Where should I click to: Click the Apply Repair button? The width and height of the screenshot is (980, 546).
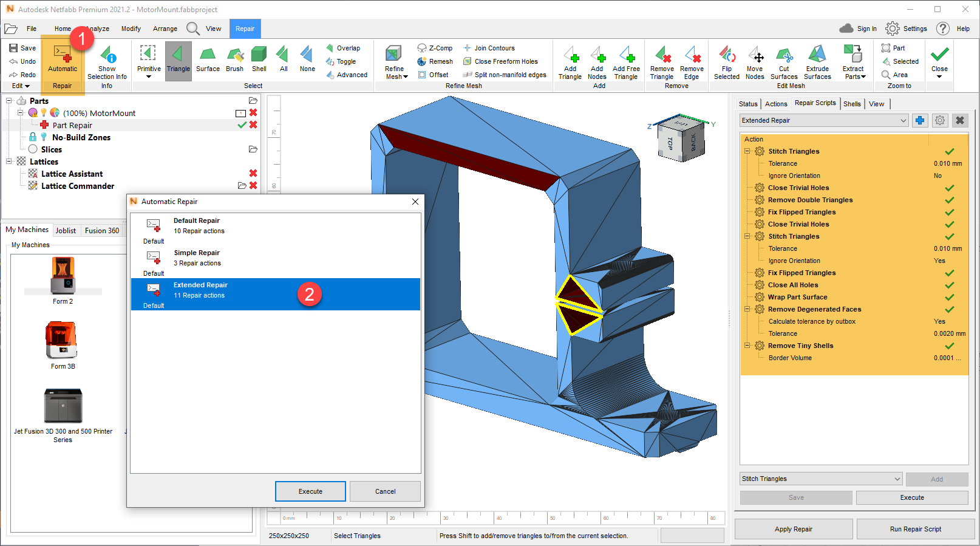pyautogui.click(x=794, y=529)
